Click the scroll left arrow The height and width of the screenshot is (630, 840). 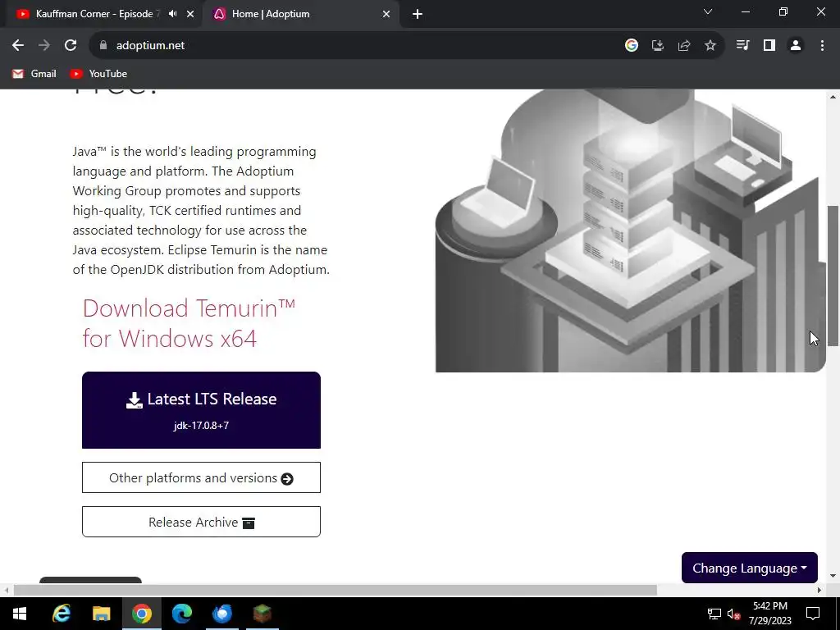[6, 591]
